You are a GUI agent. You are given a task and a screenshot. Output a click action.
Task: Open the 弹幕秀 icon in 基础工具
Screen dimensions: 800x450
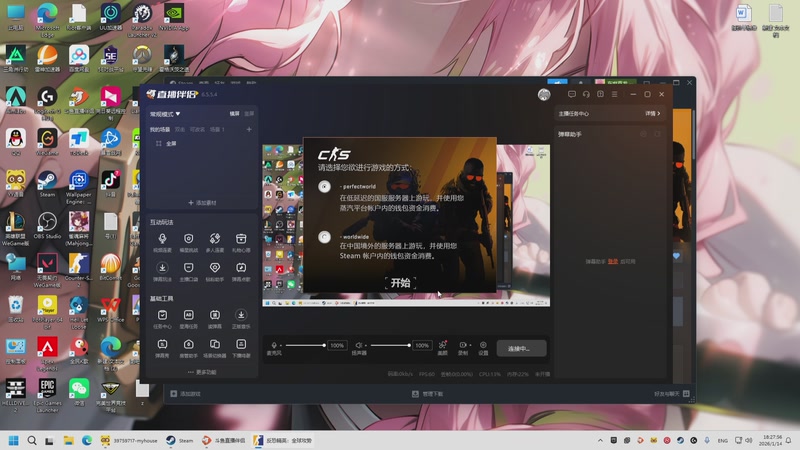[162, 344]
